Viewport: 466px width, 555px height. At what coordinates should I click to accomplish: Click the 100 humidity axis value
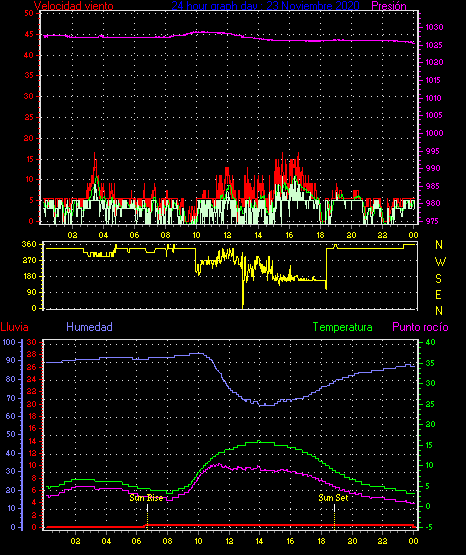(9, 342)
